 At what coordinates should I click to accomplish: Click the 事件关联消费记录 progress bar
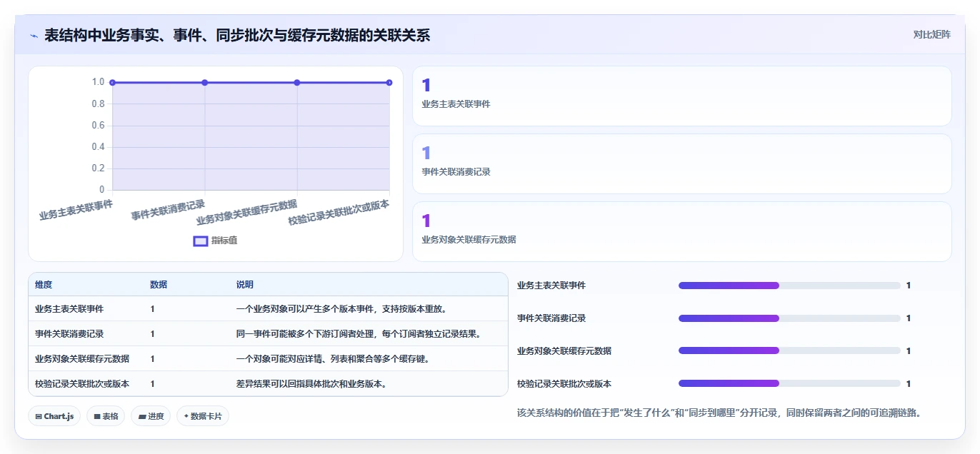789,318
